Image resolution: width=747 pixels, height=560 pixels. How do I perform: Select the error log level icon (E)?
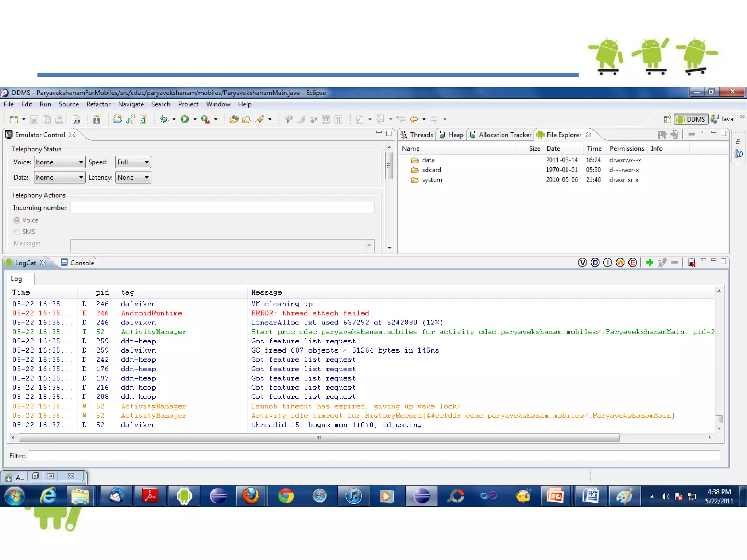coord(633,262)
